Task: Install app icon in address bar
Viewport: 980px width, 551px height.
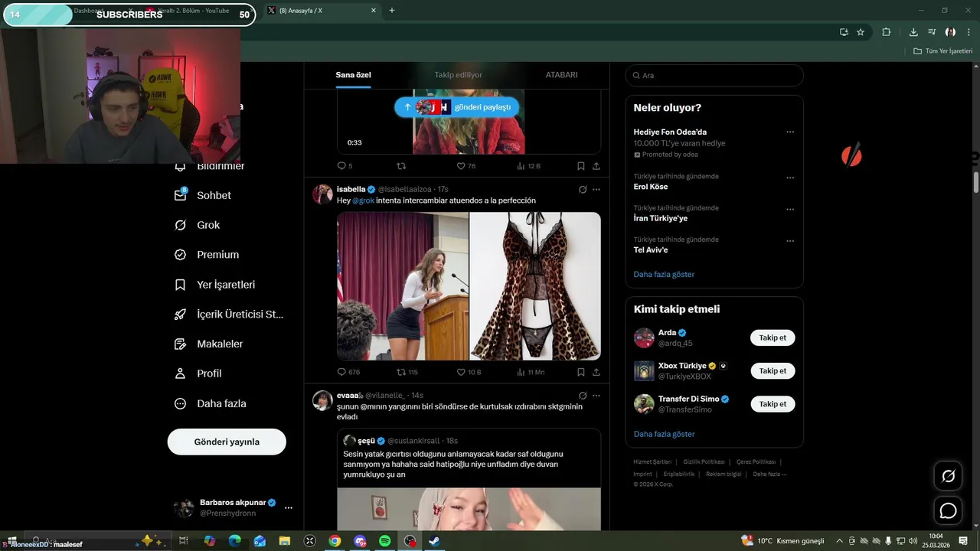Action: [844, 32]
